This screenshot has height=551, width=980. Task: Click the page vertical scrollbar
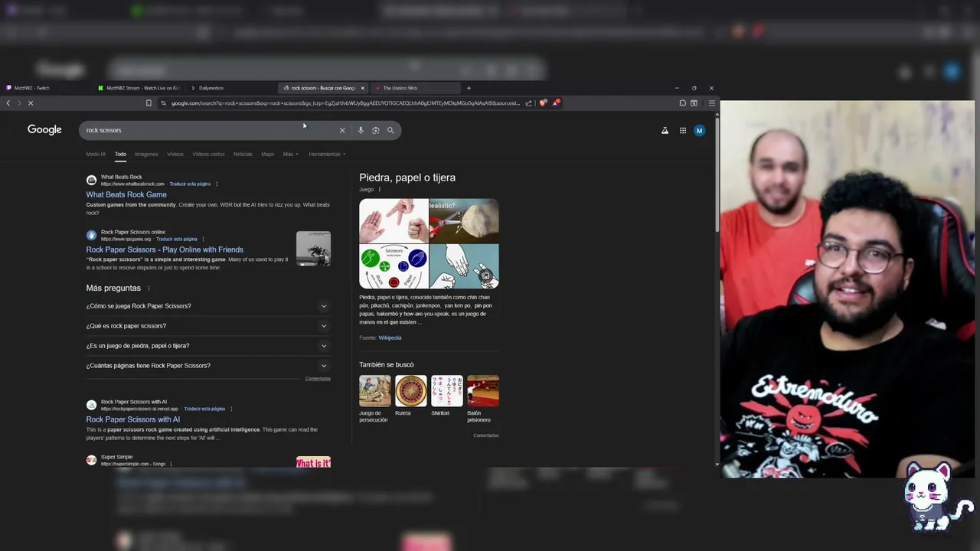click(x=717, y=174)
